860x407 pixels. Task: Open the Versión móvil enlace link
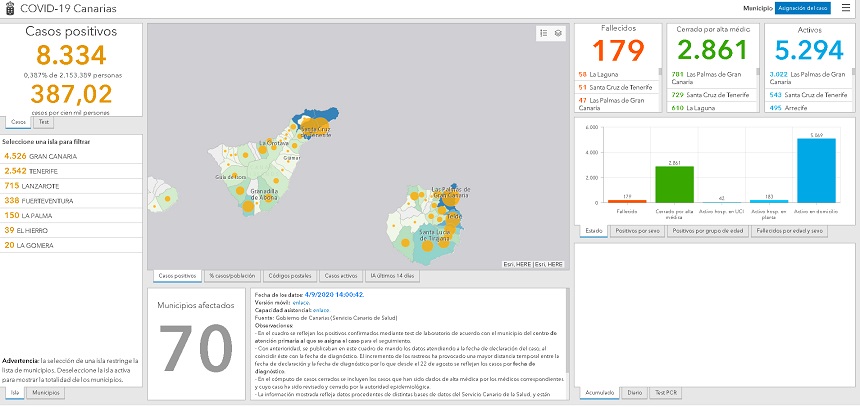(299, 303)
